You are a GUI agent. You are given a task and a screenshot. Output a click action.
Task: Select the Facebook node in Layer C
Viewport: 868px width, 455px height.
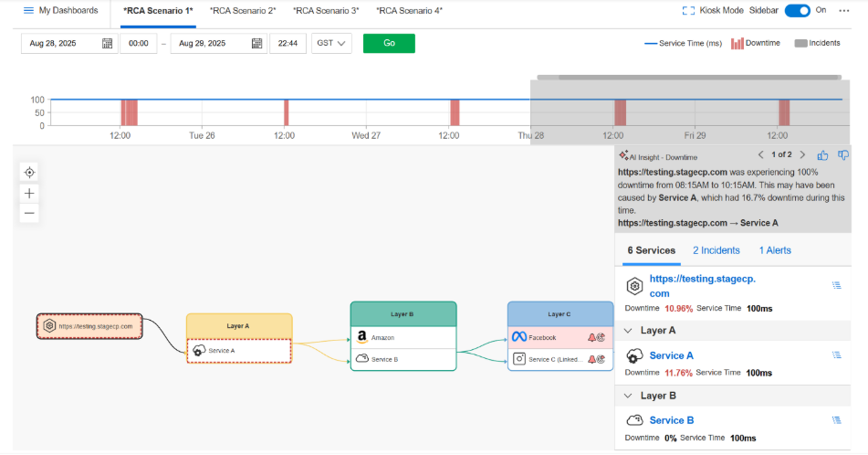tap(560, 337)
